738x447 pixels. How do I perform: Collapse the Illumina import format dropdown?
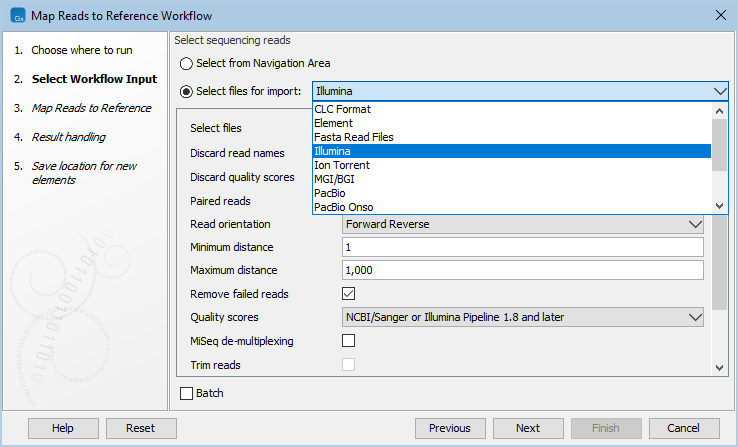[x=720, y=91]
